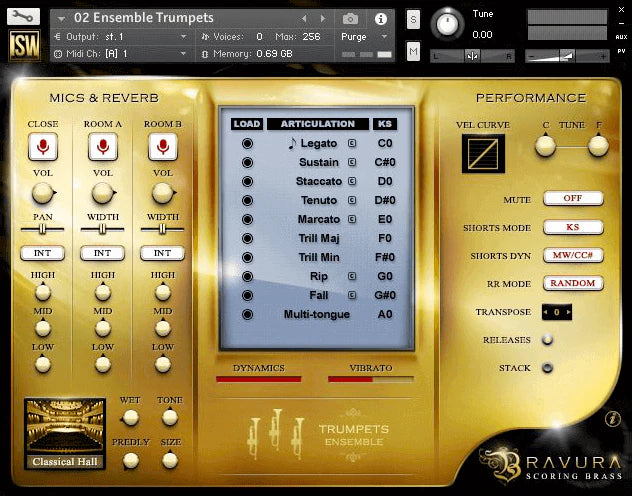Viewport: 632px width, 496px height.
Task: Select the Trill Min articulation
Action: coord(319,257)
